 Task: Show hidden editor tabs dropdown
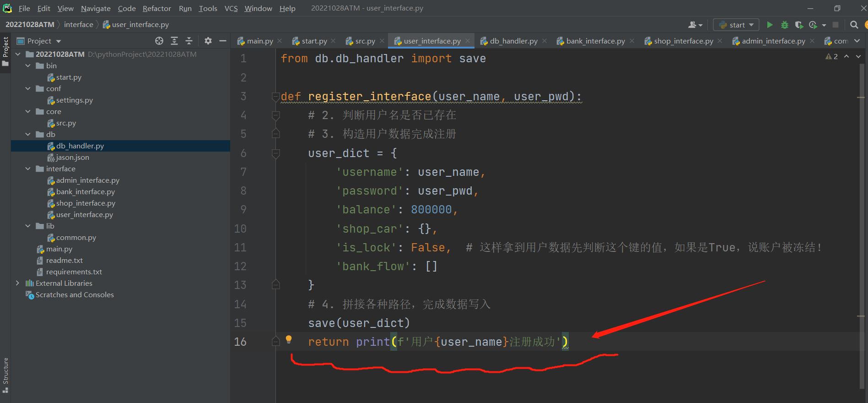pyautogui.click(x=857, y=41)
